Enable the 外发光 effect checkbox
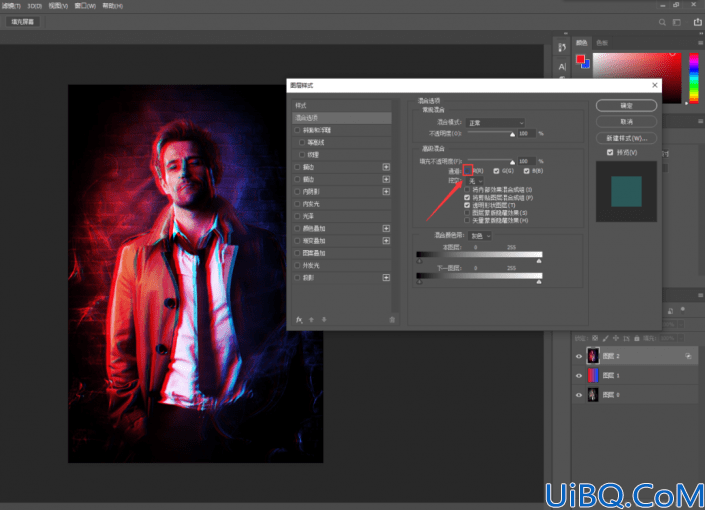Viewport: 705px width, 510px height. click(297, 265)
